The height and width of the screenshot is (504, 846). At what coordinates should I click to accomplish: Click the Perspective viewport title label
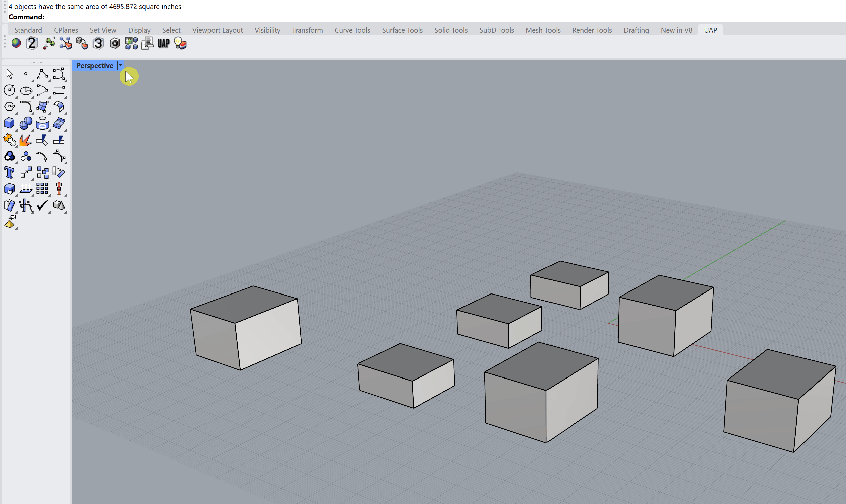(x=95, y=65)
